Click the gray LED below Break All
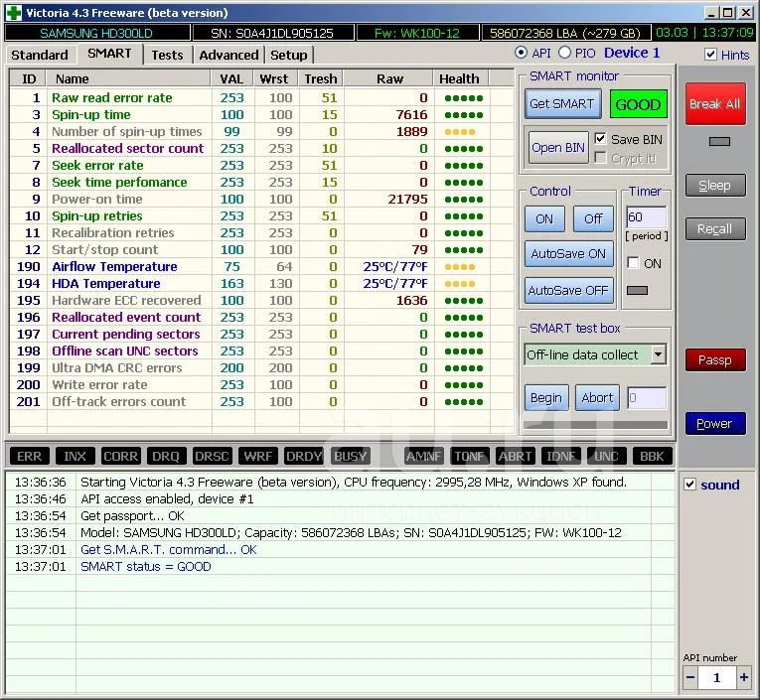The width and height of the screenshot is (760, 700). [719, 141]
